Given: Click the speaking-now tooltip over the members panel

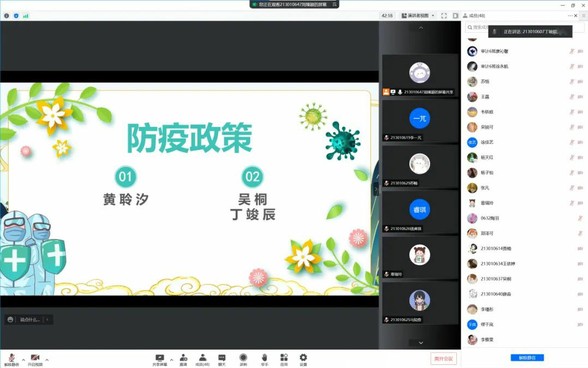Looking at the screenshot, I should point(530,32).
